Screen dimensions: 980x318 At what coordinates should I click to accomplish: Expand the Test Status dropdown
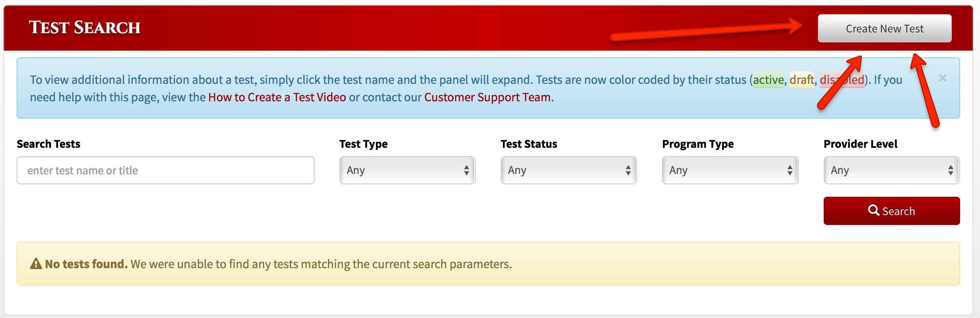[569, 170]
